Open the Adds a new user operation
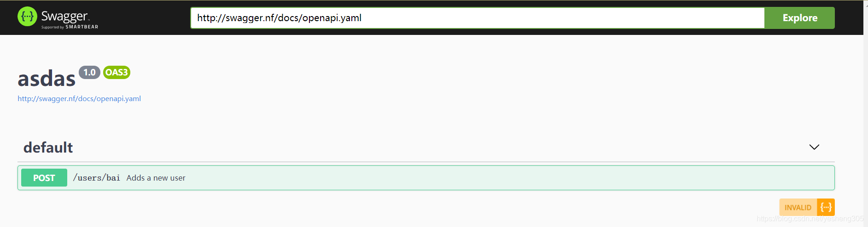The width and height of the screenshot is (868, 227). pyautogui.click(x=156, y=178)
